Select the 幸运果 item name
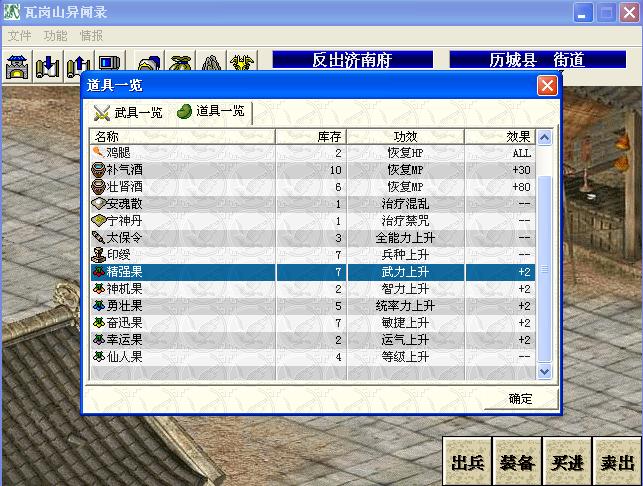Viewport: 643px width, 486px height. click(x=125, y=340)
